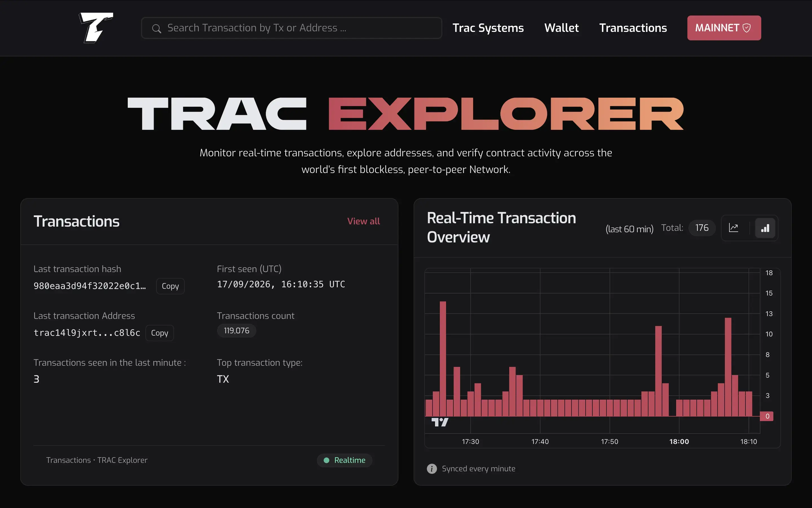Click the transaction hash 980eaa3d94f32022e0c1…

[90, 286]
